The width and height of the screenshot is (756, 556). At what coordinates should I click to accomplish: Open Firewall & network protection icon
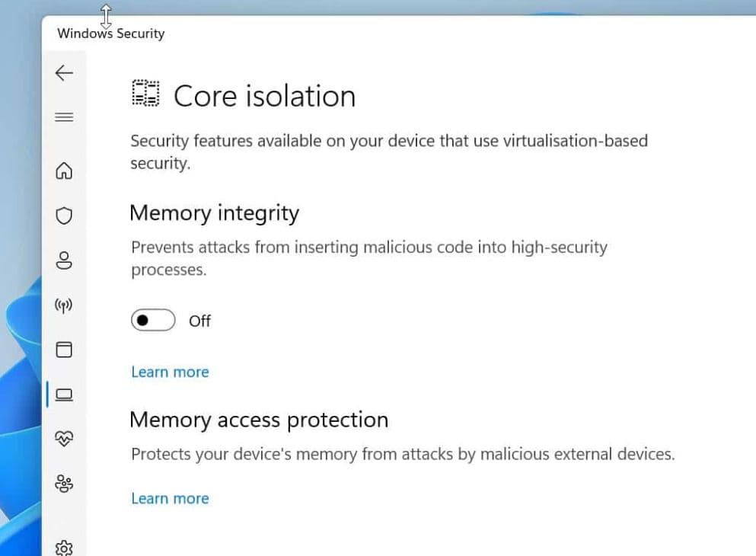(64, 305)
